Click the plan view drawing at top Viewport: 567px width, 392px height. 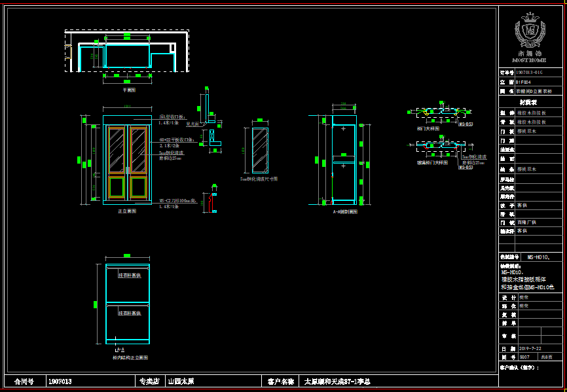(x=128, y=55)
